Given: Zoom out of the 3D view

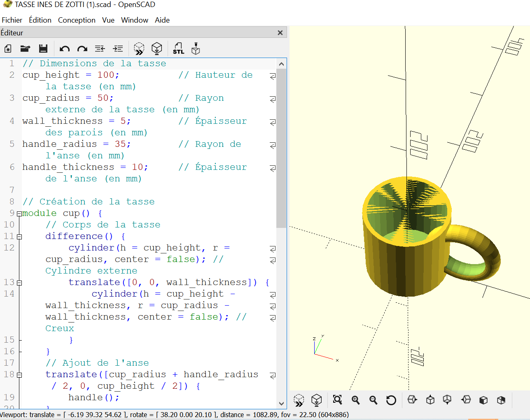Looking at the screenshot, I should [x=374, y=400].
